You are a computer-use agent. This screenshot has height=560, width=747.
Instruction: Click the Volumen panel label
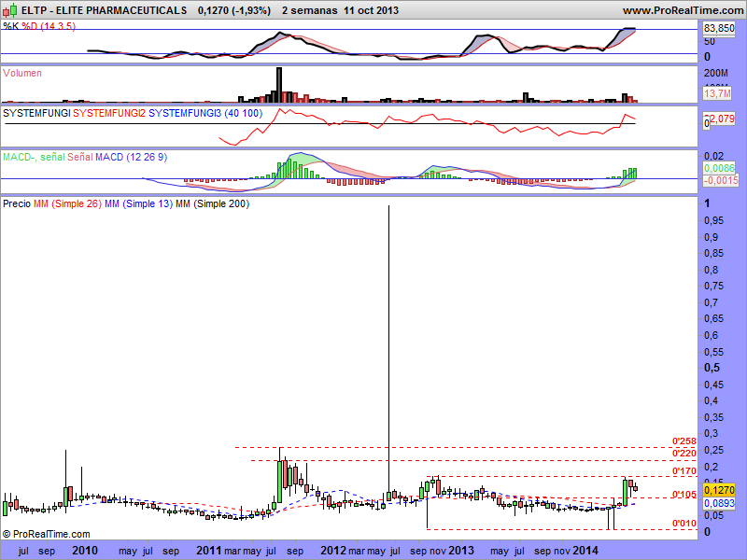coord(22,73)
